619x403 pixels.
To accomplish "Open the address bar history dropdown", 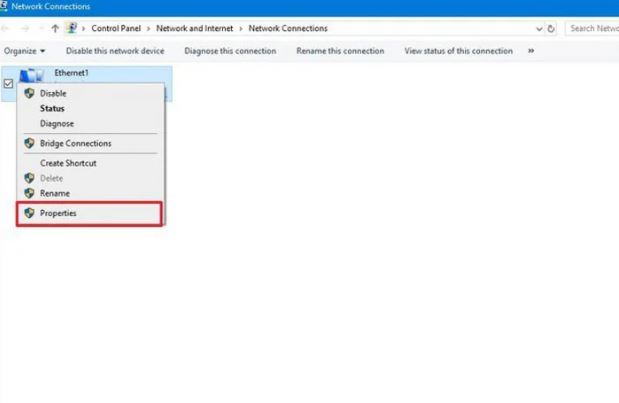I will click(x=539, y=29).
